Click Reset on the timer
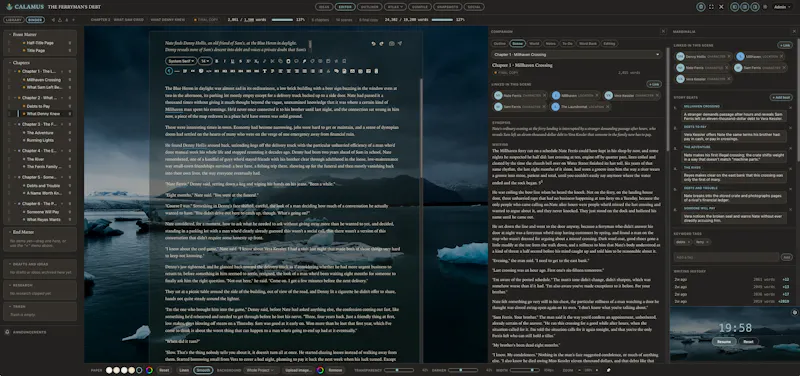800x376 pixels. [x=748, y=341]
